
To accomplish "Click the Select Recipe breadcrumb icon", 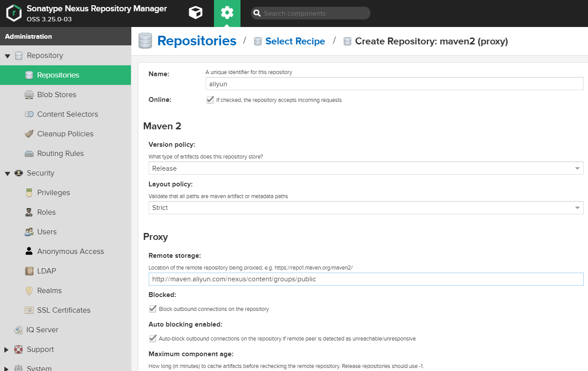I will point(258,41).
